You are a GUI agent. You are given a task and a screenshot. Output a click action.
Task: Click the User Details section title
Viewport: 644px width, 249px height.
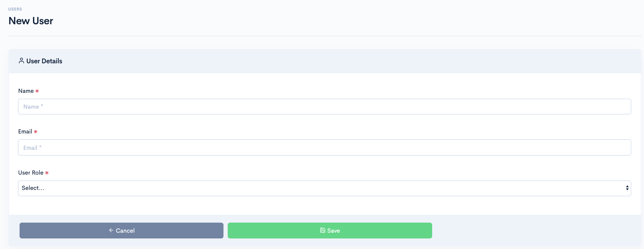tap(44, 61)
